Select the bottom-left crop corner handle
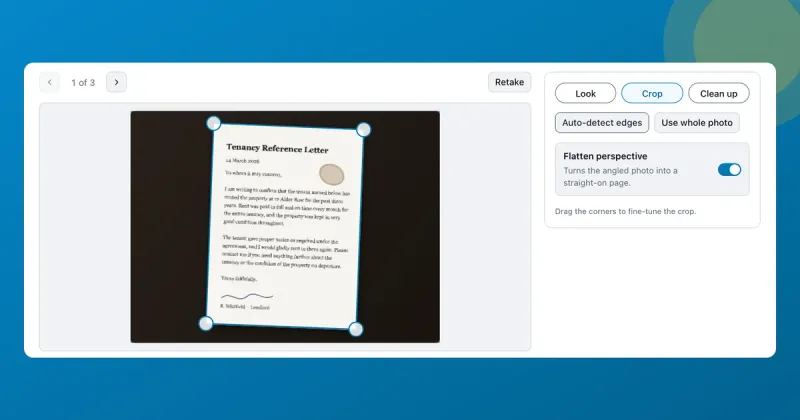The image size is (800, 420). click(206, 323)
